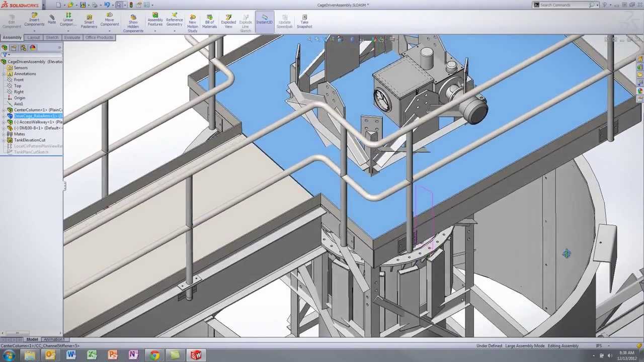
Task: Click Update Speedpak
Action: point(284,22)
